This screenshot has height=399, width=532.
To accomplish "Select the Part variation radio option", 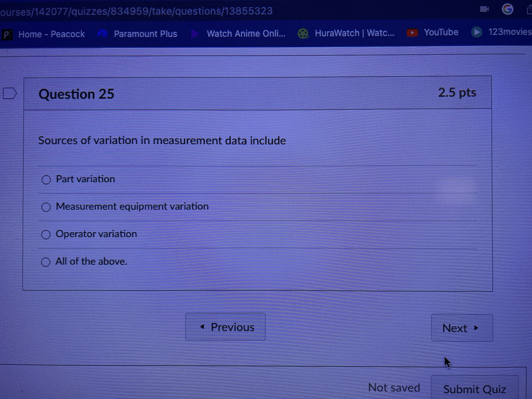I will click(46, 180).
